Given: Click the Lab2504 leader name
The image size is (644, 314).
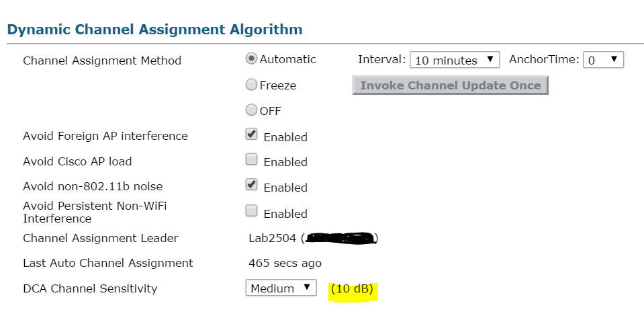Looking at the screenshot, I should (272, 238).
